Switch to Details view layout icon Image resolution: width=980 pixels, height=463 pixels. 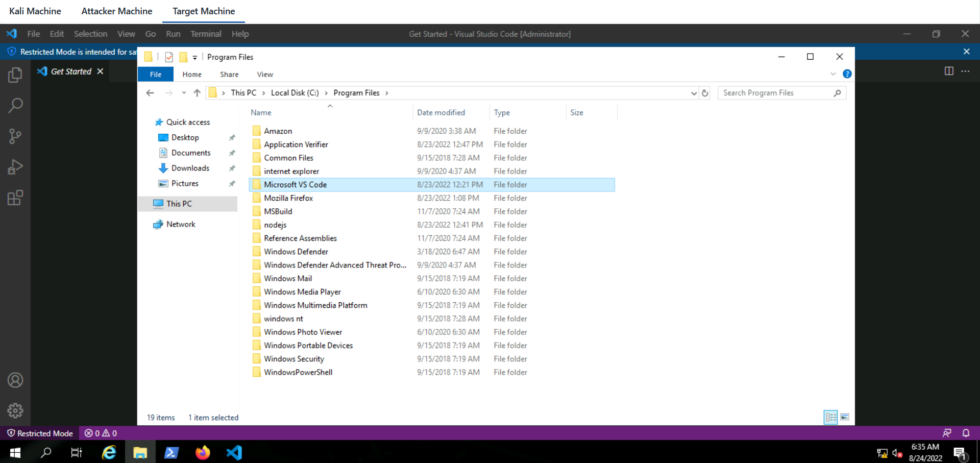(831, 417)
